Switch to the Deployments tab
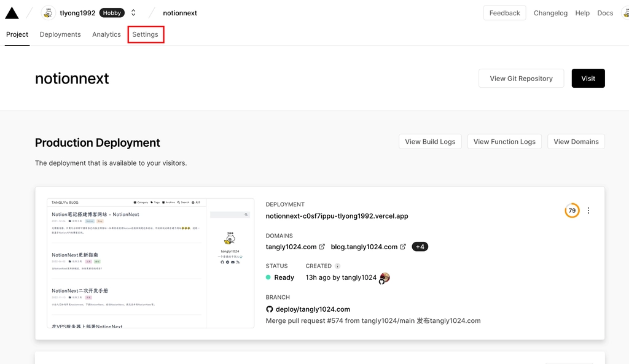Viewport: 629px width, 364px height. pos(60,34)
